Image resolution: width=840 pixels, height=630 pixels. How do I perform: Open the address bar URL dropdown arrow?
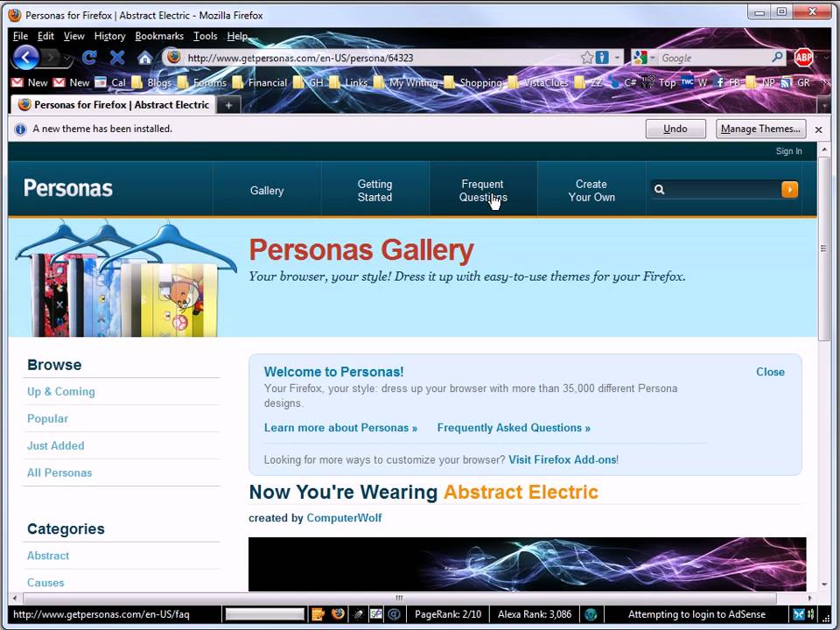(x=617, y=58)
